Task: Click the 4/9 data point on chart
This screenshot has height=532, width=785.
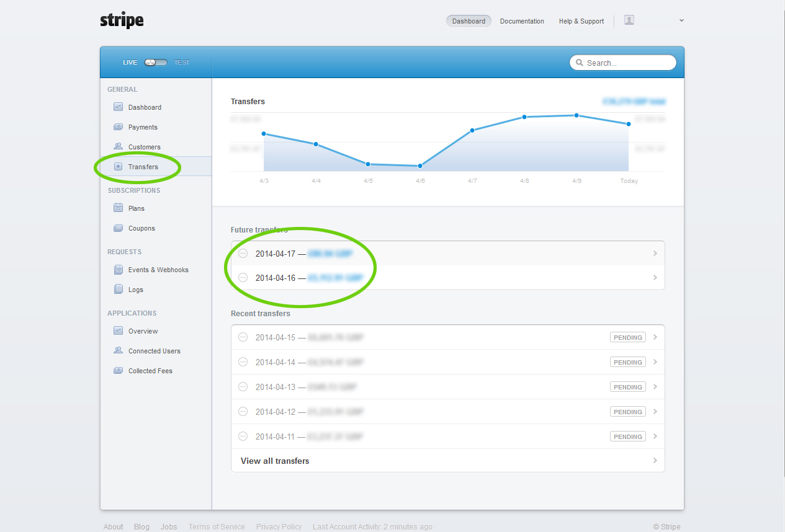Action: [576, 115]
